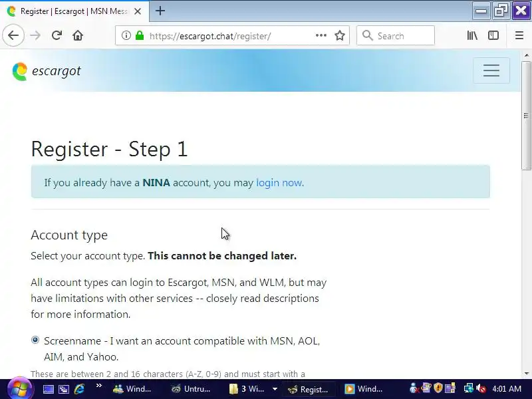The image size is (532, 399).
Task: Click the scrollbar down arrow
Action: coord(526,374)
